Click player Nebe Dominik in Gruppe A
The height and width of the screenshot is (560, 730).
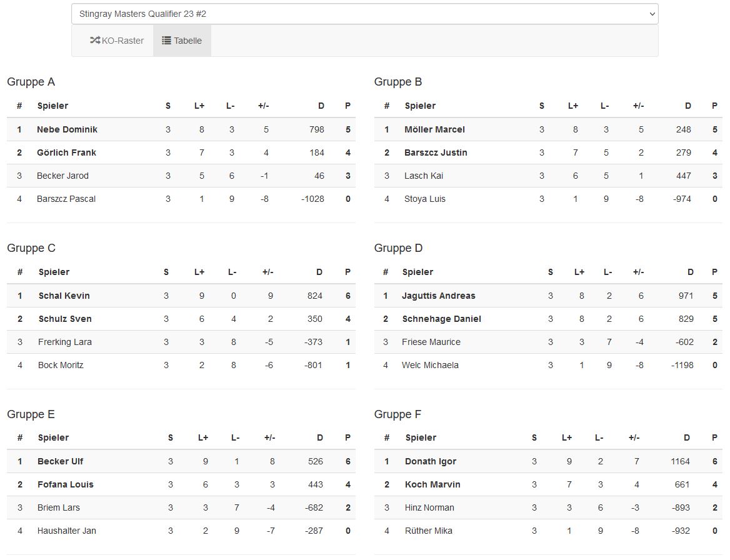67,129
